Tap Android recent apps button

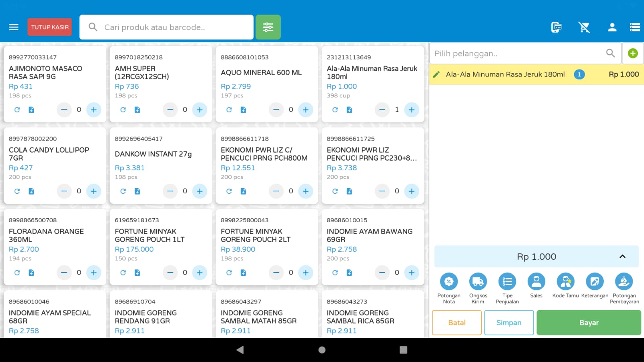tap(404, 350)
